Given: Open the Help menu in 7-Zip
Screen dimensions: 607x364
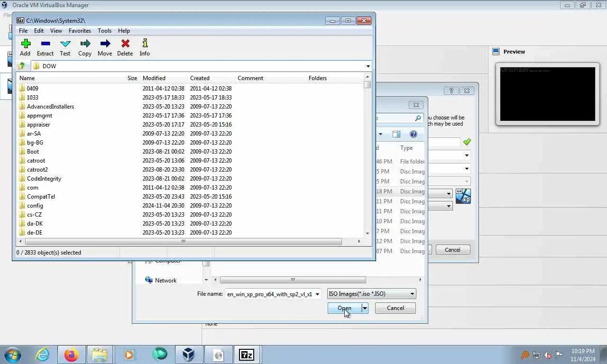Looking at the screenshot, I should point(124,31).
